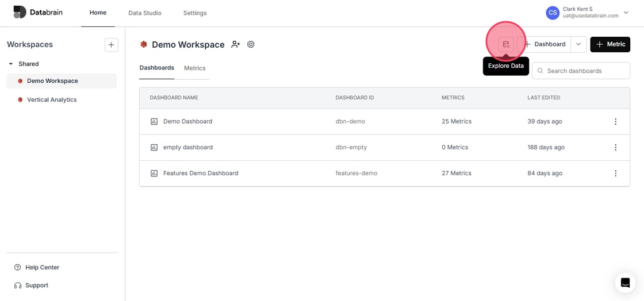Click the chart icon of Features Demo Dashboard
The width and height of the screenshot is (644, 301).
(x=154, y=173)
